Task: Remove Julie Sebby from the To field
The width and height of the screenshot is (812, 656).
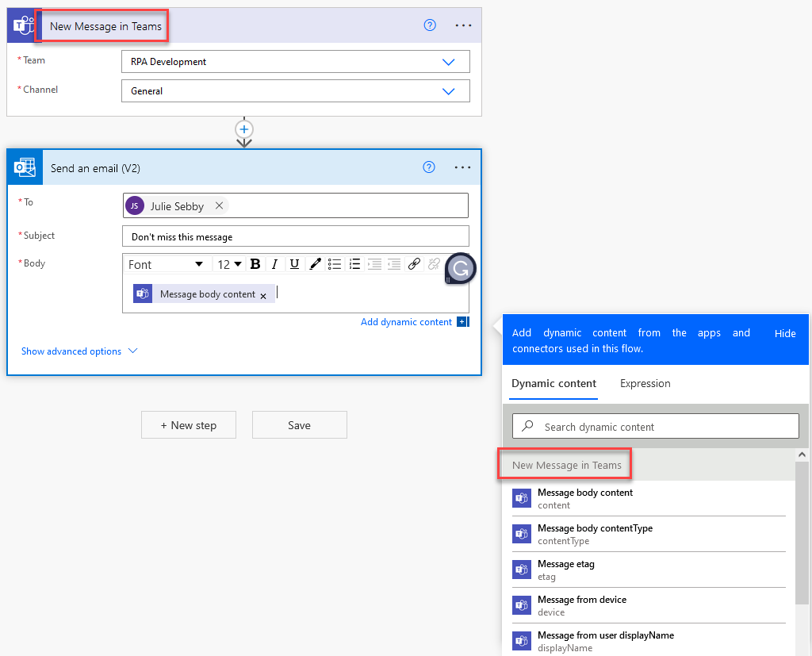Action: tap(219, 205)
